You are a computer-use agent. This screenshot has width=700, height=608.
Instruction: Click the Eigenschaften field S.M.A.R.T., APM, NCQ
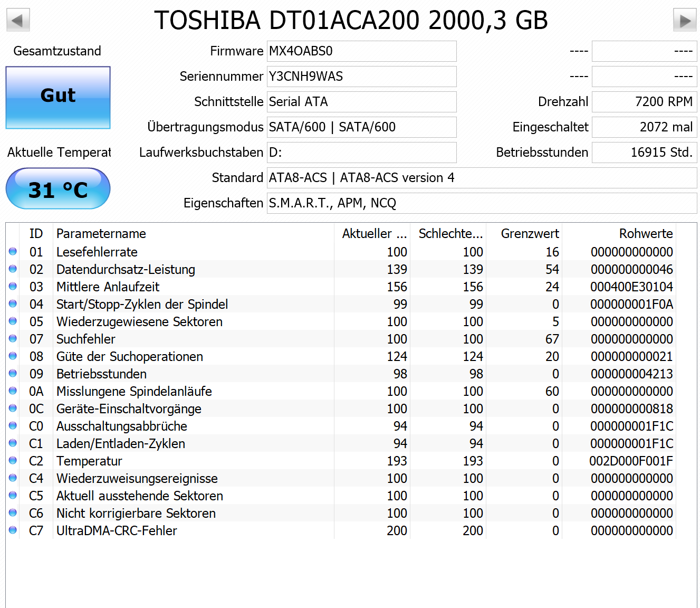[482, 203]
